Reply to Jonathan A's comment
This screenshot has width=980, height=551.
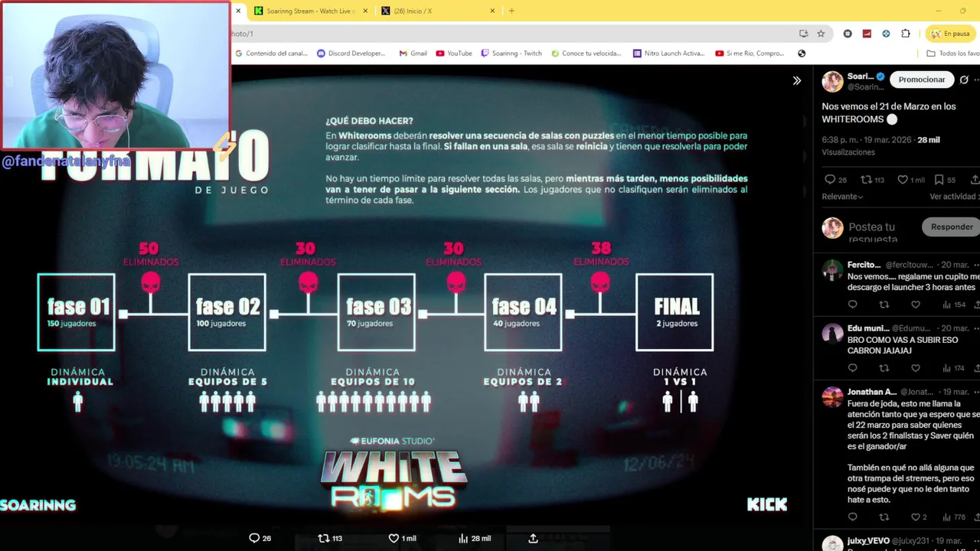pyautogui.click(x=853, y=517)
